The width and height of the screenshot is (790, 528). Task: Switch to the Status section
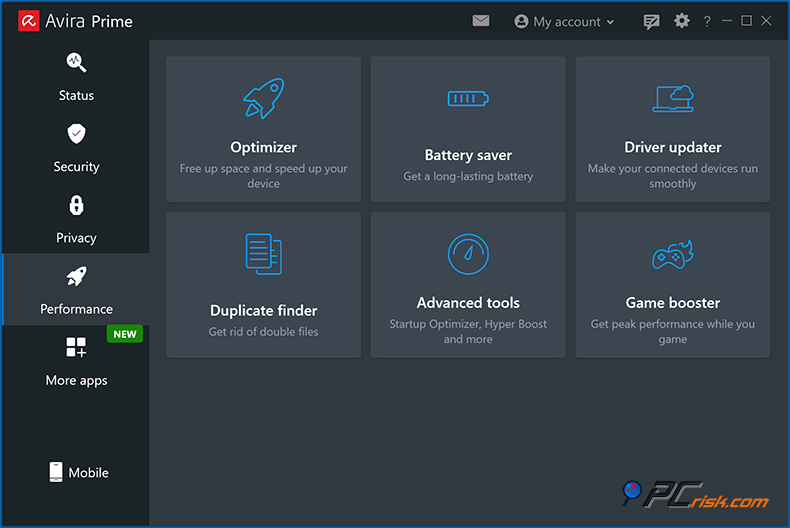coord(76,76)
